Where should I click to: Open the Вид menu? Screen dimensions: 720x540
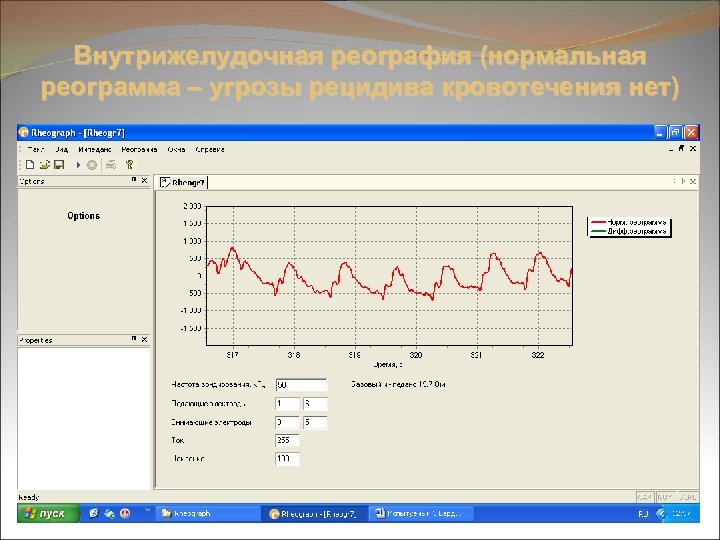[x=62, y=149]
